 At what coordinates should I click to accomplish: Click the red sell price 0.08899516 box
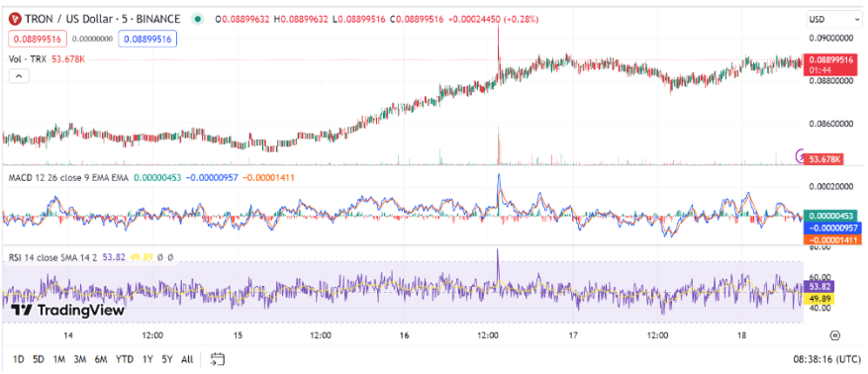pos(38,40)
